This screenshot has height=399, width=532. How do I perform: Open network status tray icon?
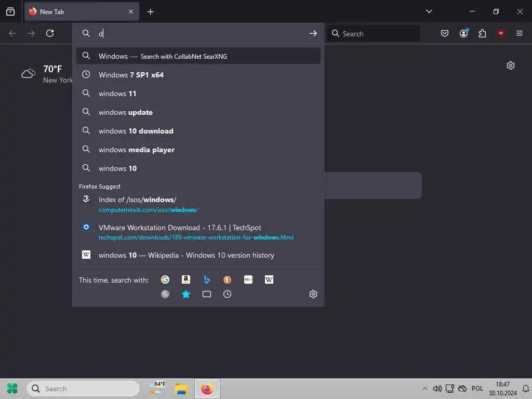(450, 389)
